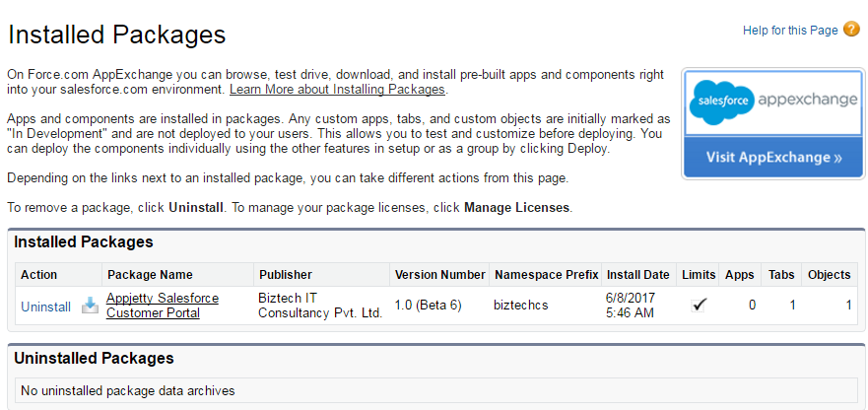Image resolution: width=868 pixels, height=410 pixels.
Task: Click the Limits checkmark for Appjetty package
Action: (x=699, y=306)
